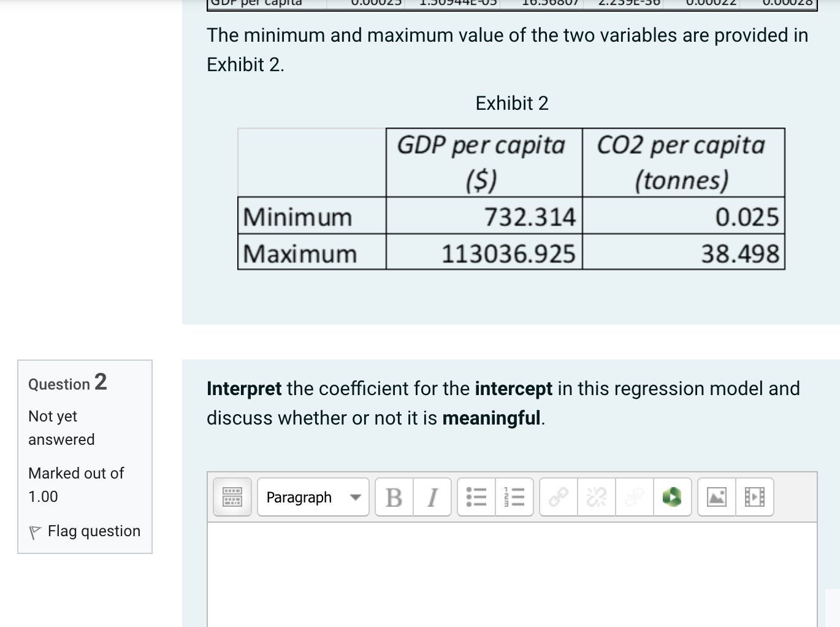Flag question 2
Image resolution: width=840 pixels, height=627 pixels.
(x=85, y=531)
